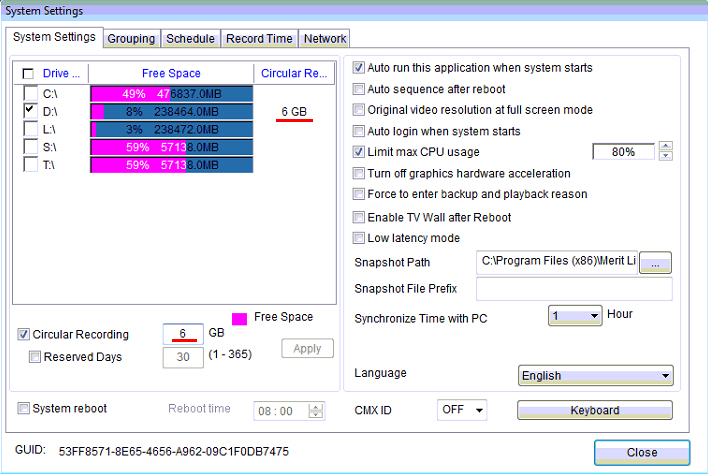
Task: Click the magenta Free Space legend swatch
Action: 240,320
